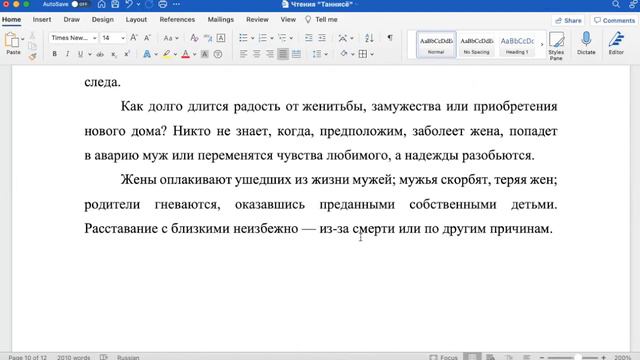Click page number indicator Page 10
Viewport: 640px width, 360px height.
pos(28,357)
